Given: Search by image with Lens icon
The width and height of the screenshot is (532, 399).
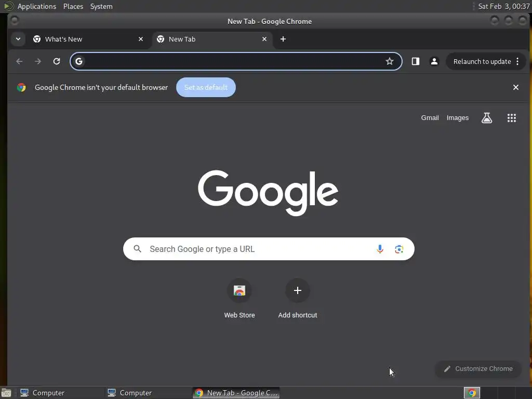Looking at the screenshot, I should (399, 249).
